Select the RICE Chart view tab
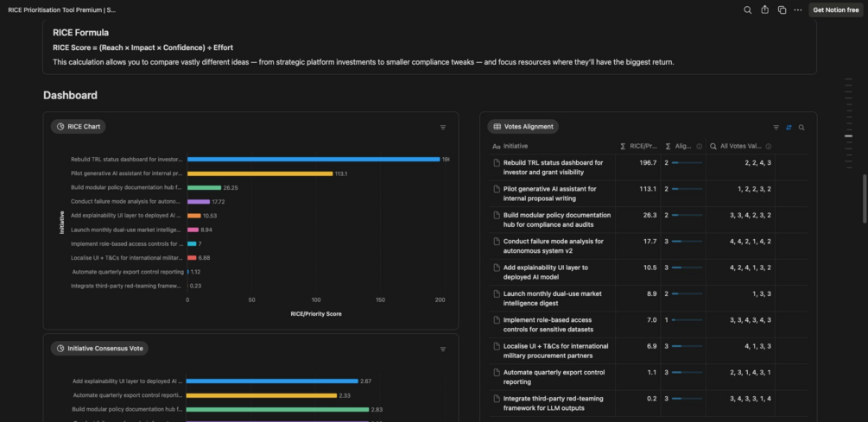868x422 pixels. point(78,127)
